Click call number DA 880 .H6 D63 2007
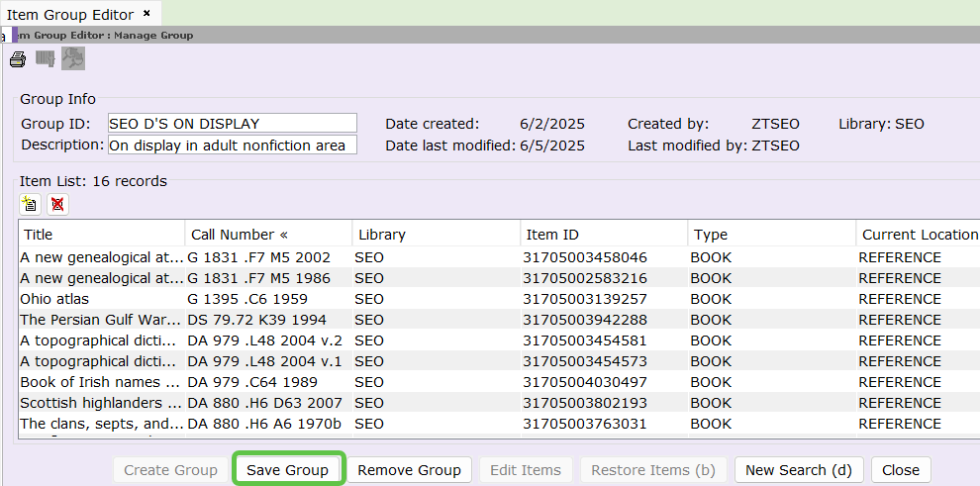This screenshot has width=980, height=486. (265, 403)
